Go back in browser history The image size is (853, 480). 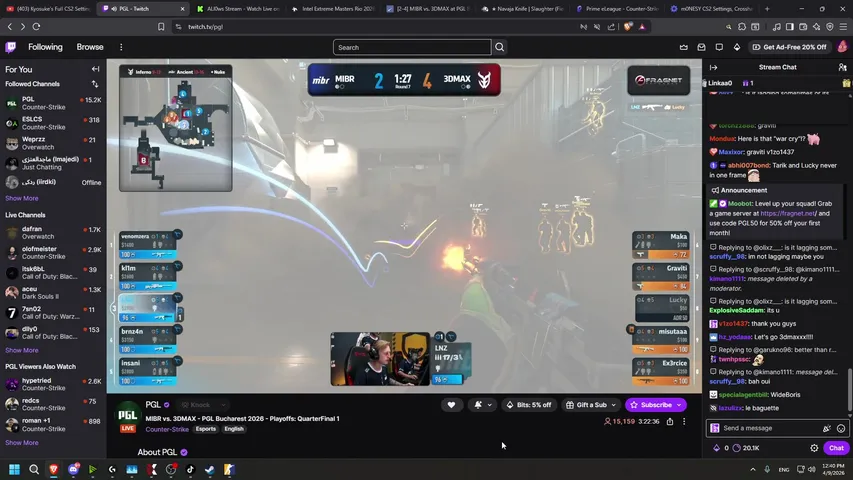10,27
